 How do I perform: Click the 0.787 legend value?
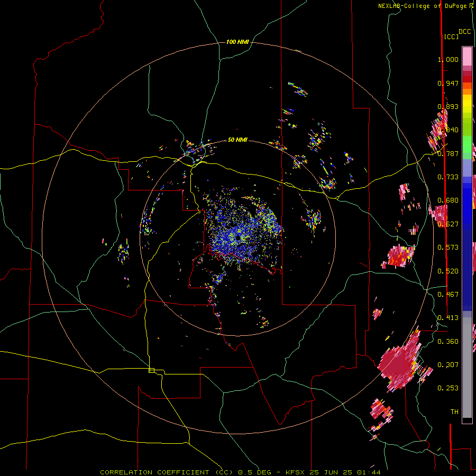point(448,153)
